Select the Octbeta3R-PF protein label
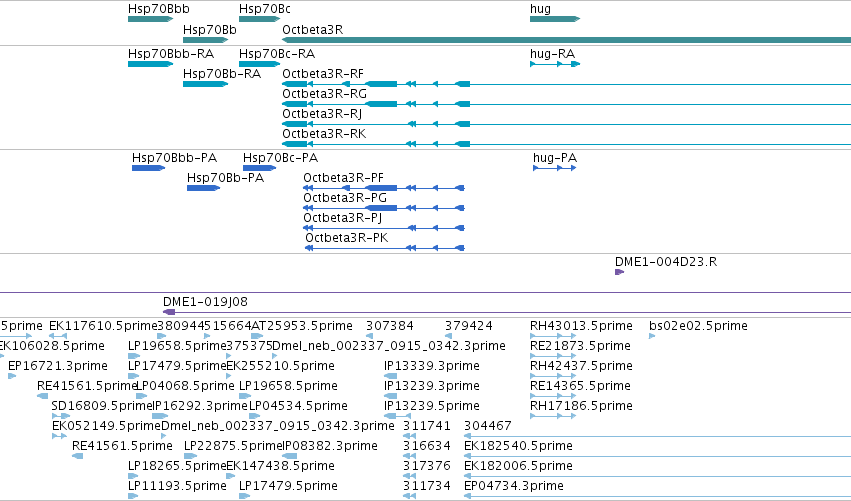851x501 pixels. [344, 178]
